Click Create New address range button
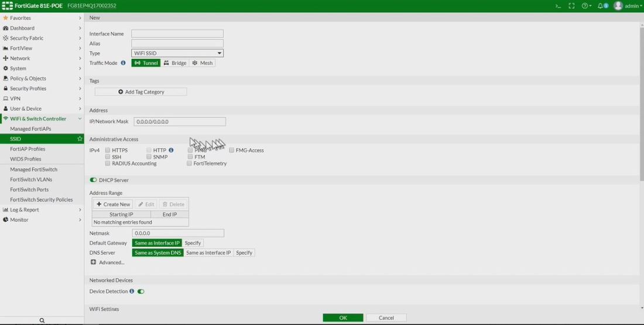The width and height of the screenshot is (644, 325). click(113, 204)
